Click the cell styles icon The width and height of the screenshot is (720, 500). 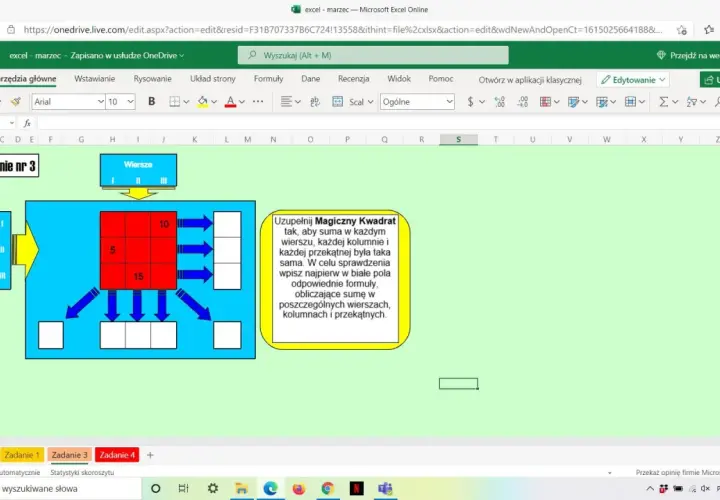point(573,101)
